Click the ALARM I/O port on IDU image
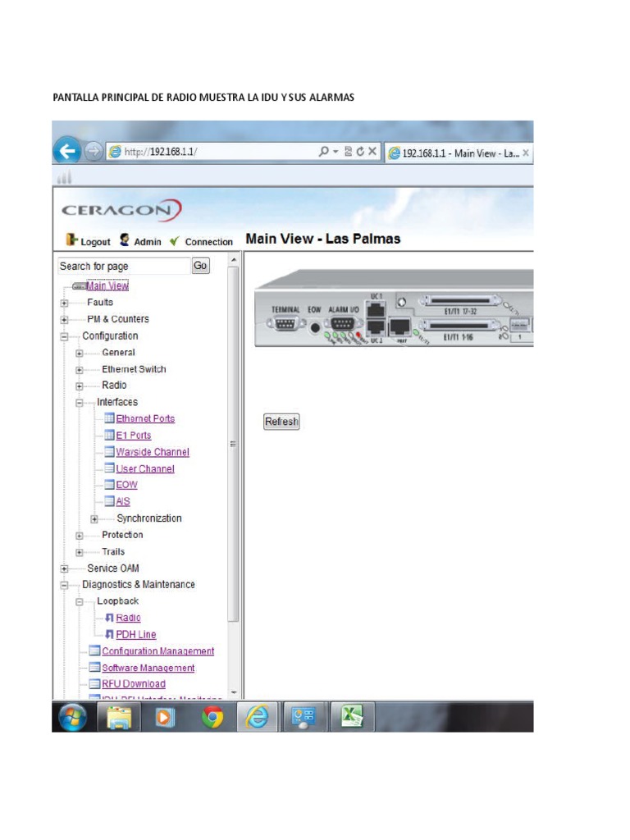The height and width of the screenshot is (840, 630). pyautogui.click(x=342, y=323)
